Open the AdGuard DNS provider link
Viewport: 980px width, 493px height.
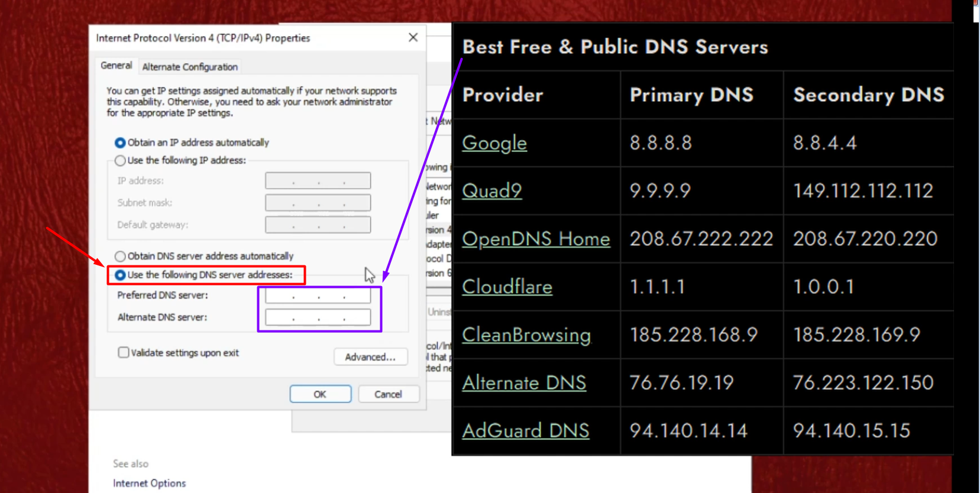pos(526,431)
